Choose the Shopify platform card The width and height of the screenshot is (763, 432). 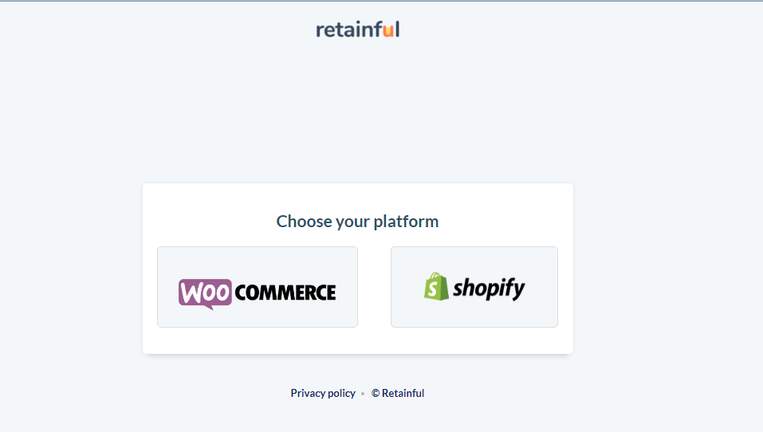tap(474, 287)
